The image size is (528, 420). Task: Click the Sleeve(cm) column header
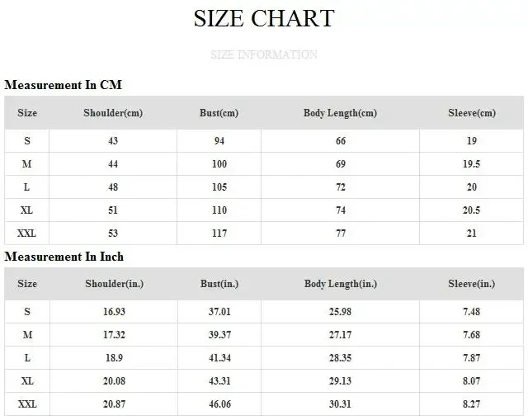472,113
